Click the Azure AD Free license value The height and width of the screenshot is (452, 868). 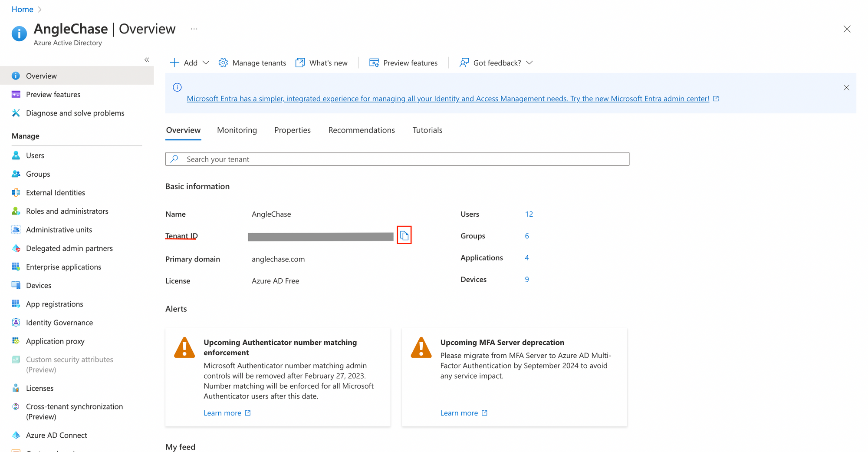pos(275,281)
